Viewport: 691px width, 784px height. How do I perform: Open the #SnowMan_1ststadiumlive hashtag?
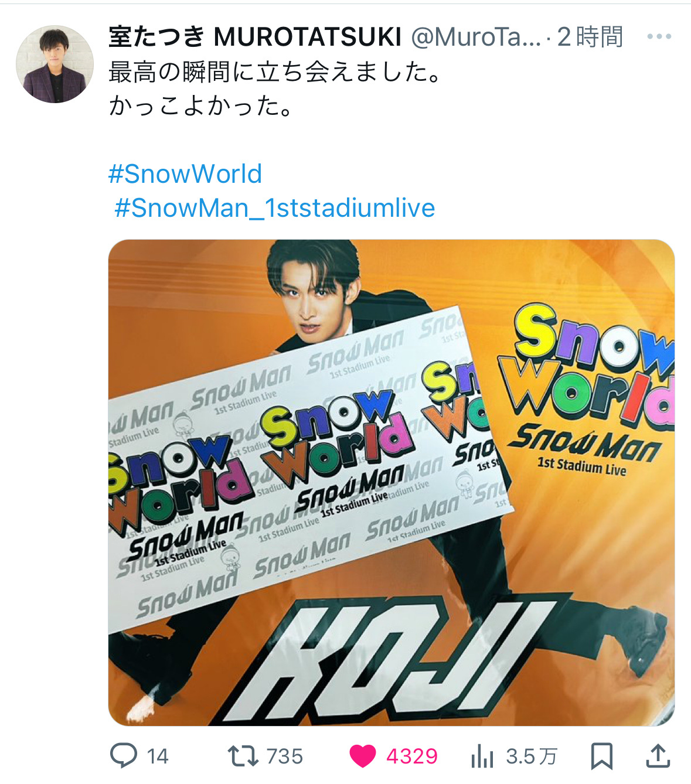pyautogui.click(x=275, y=208)
